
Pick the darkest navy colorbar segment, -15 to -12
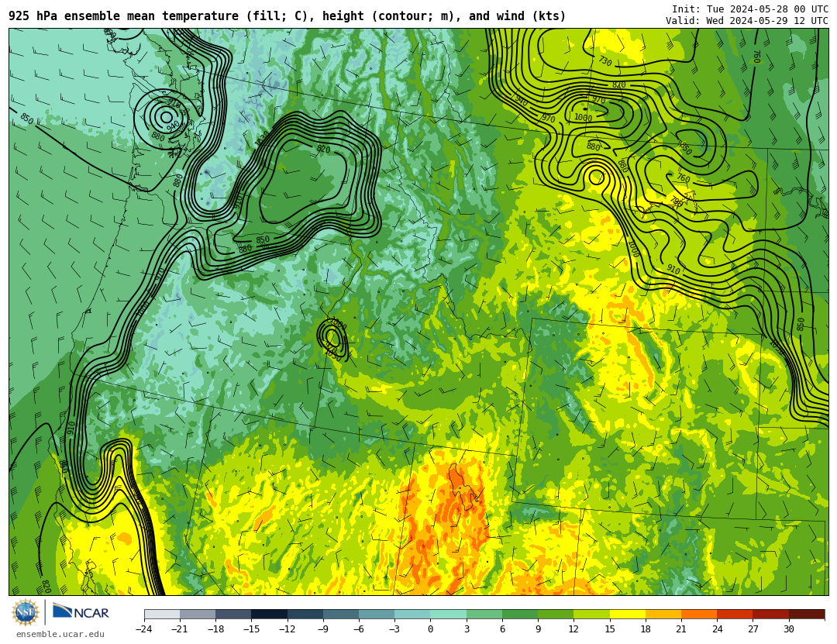tap(270, 614)
